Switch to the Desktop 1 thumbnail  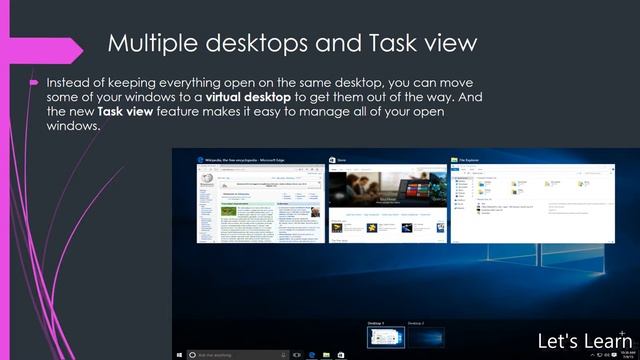click(x=386, y=338)
